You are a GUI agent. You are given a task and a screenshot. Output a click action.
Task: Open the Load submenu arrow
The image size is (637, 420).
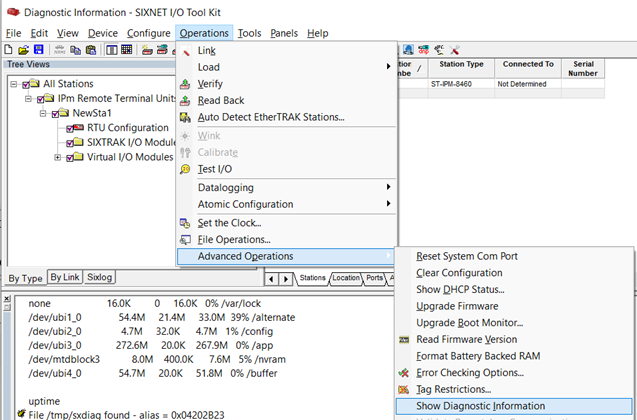point(388,66)
